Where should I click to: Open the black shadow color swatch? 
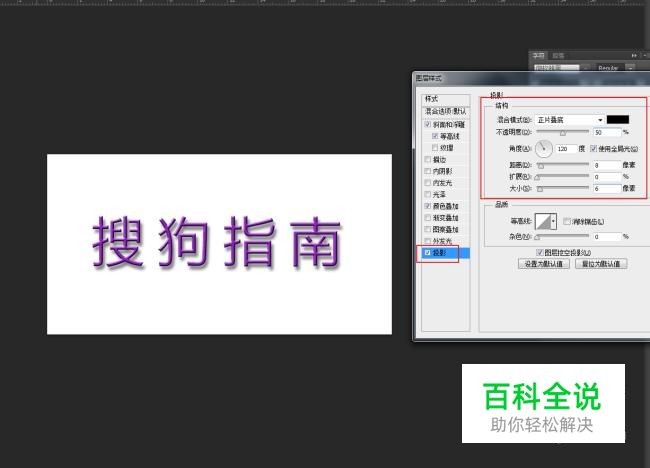pyautogui.click(x=618, y=119)
